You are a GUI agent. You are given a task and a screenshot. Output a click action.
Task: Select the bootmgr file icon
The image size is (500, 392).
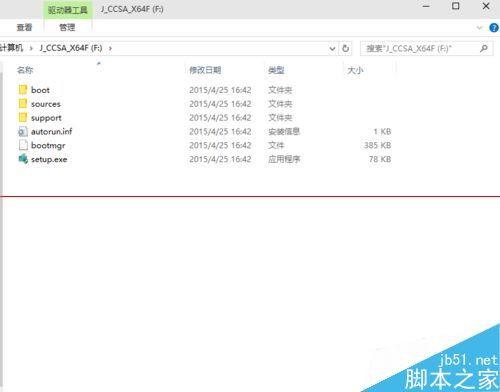pos(23,145)
